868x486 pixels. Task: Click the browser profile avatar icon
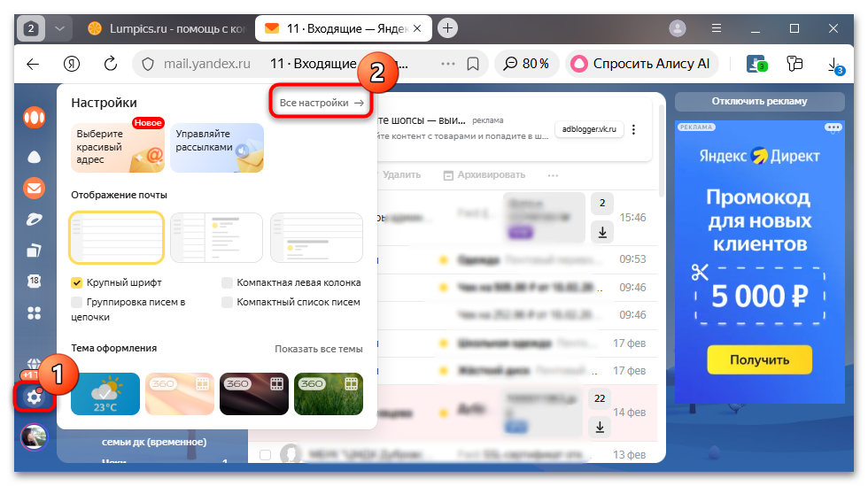pos(678,28)
